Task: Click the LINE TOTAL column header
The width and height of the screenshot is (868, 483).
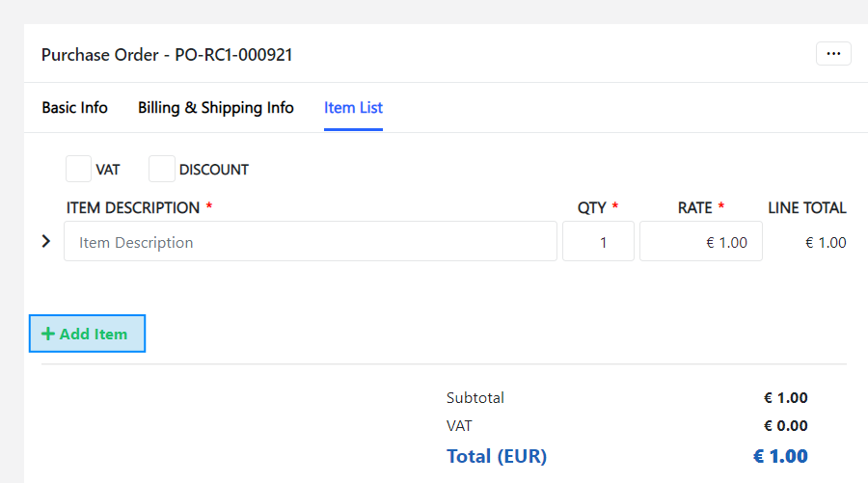Action: point(806,208)
